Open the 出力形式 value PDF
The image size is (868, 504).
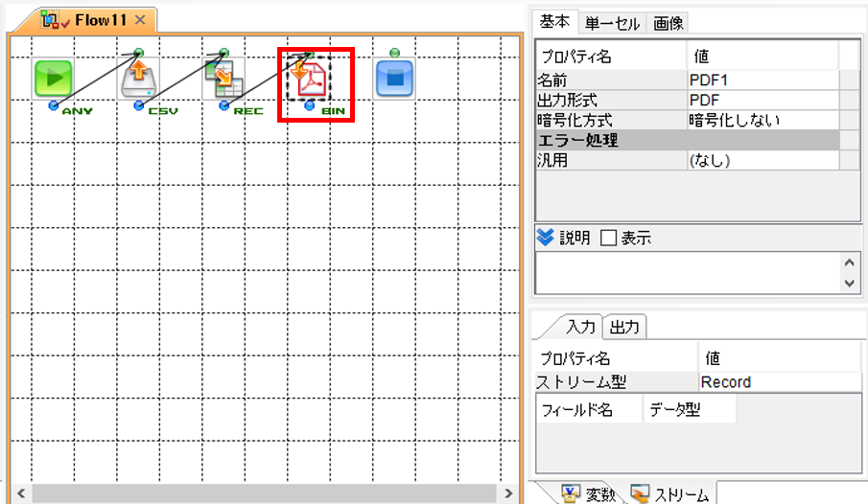762,101
